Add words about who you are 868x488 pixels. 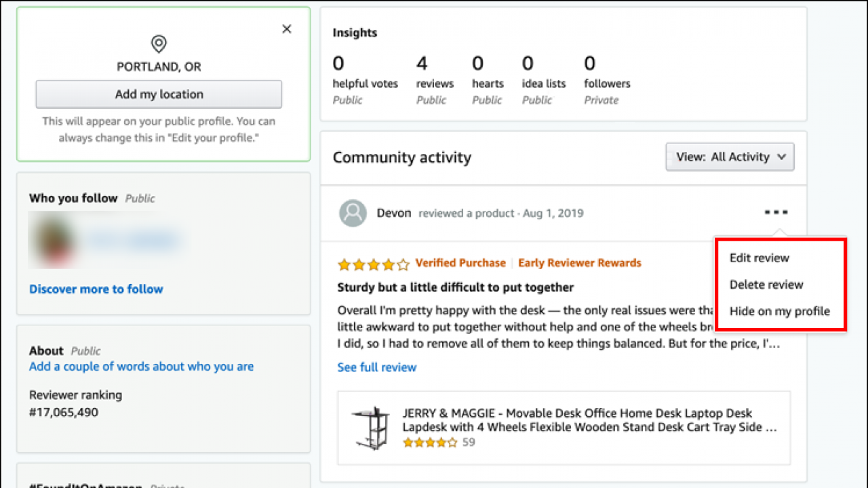click(141, 366)
